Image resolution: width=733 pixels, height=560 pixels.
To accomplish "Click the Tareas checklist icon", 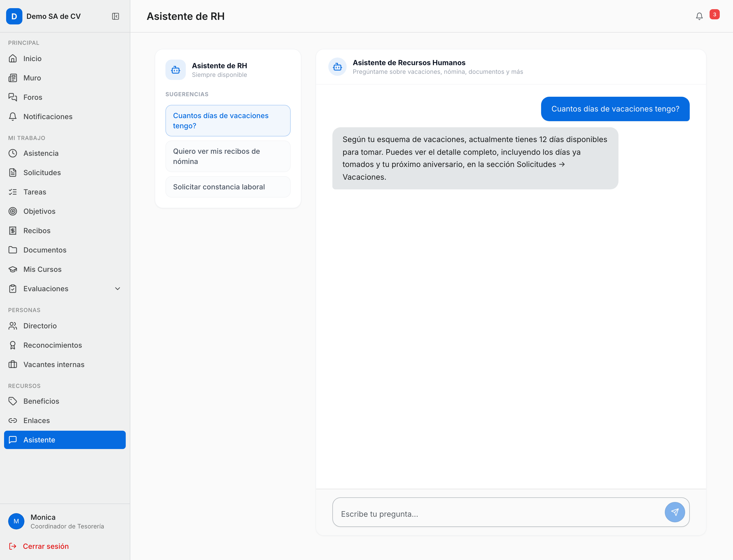I will click(13, 192).
